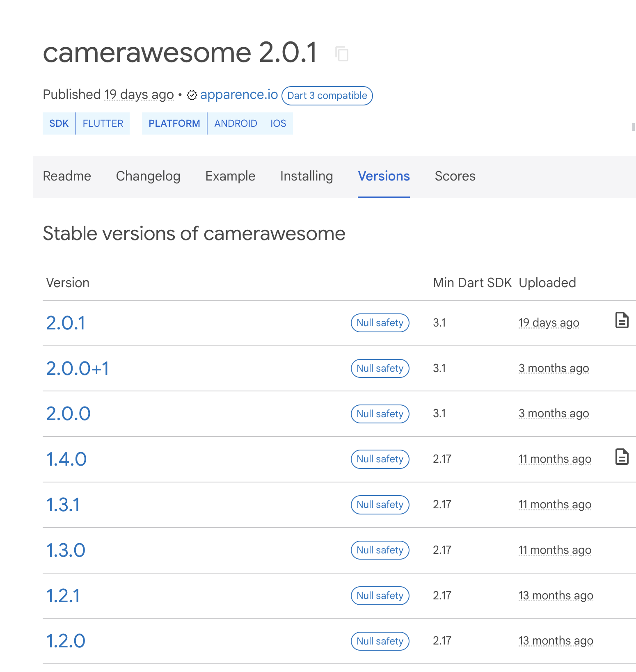Click the FLUTTER SDK tag
This screenshot has width=636, height=672.
pos(103,123)
